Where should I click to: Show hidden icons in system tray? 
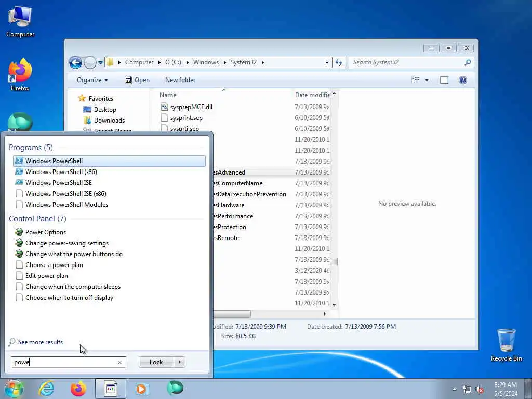pos(454,390)
